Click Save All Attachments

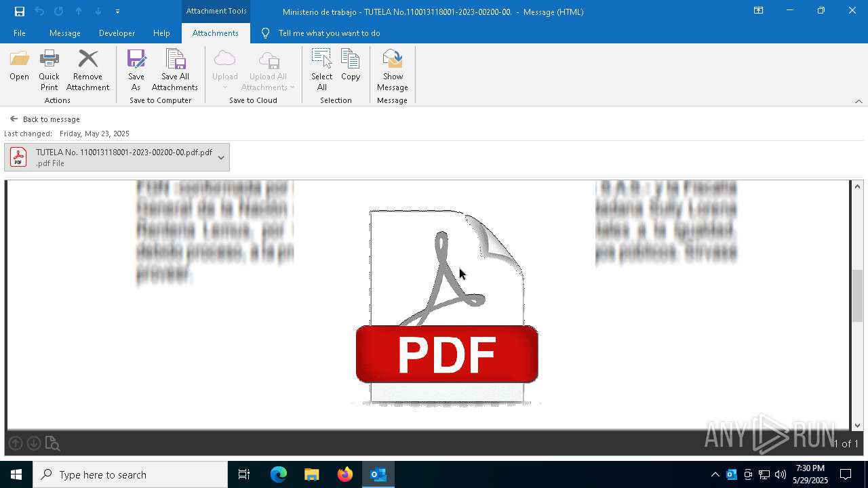pos(175,70)
